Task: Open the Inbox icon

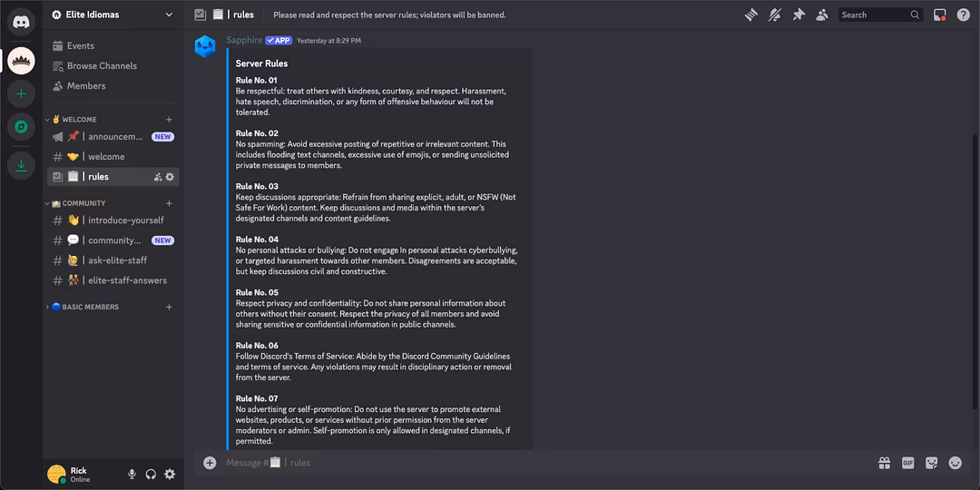Action: pos(940,15)
